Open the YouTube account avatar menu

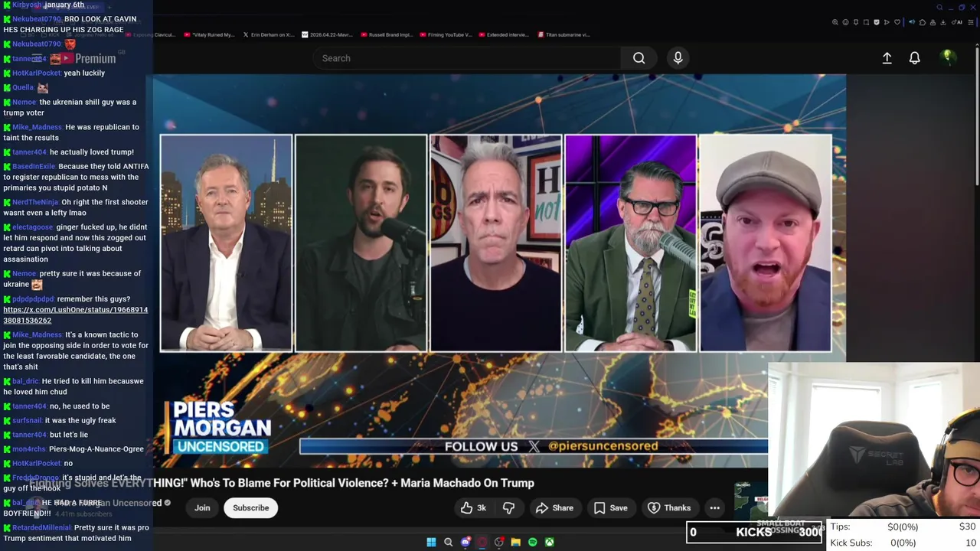point(948,57)
